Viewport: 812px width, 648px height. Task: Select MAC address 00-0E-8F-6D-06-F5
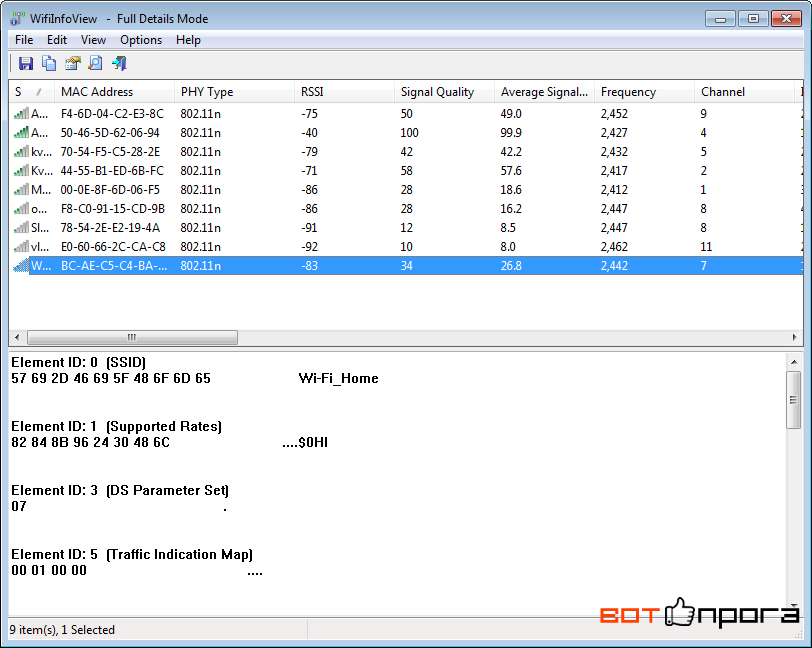pos(110,190)
